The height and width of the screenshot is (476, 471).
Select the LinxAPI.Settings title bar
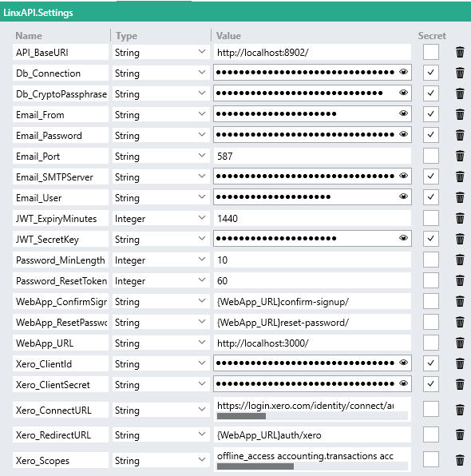[235, 13]
